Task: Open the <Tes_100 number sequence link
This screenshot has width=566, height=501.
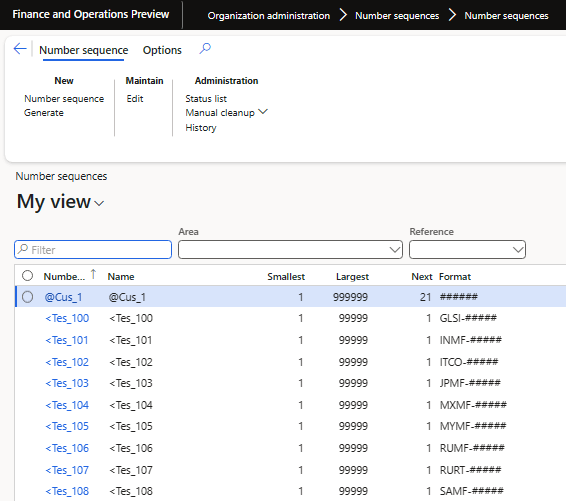Action: point(67,318)
